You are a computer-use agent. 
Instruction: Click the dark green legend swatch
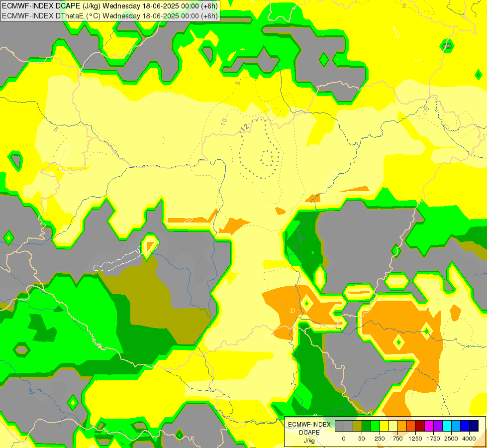pyautogui.click(x=367, y=426)
